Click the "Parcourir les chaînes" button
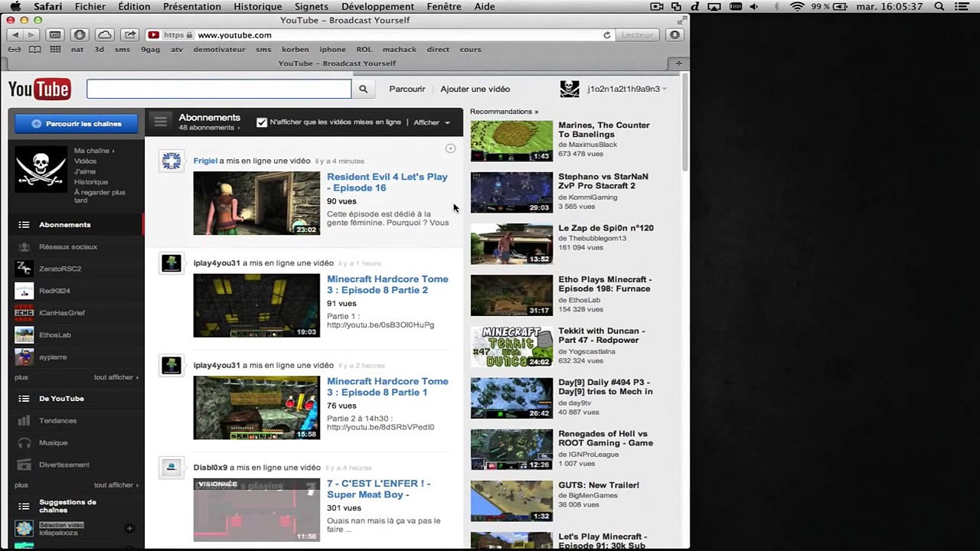Viewport: 980px width, 551px height. (x=77, y=123)
